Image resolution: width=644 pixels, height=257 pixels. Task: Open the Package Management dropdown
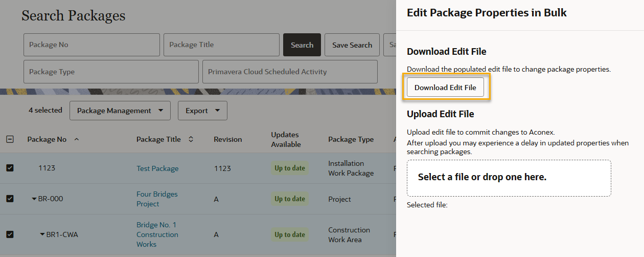[120, 111]
